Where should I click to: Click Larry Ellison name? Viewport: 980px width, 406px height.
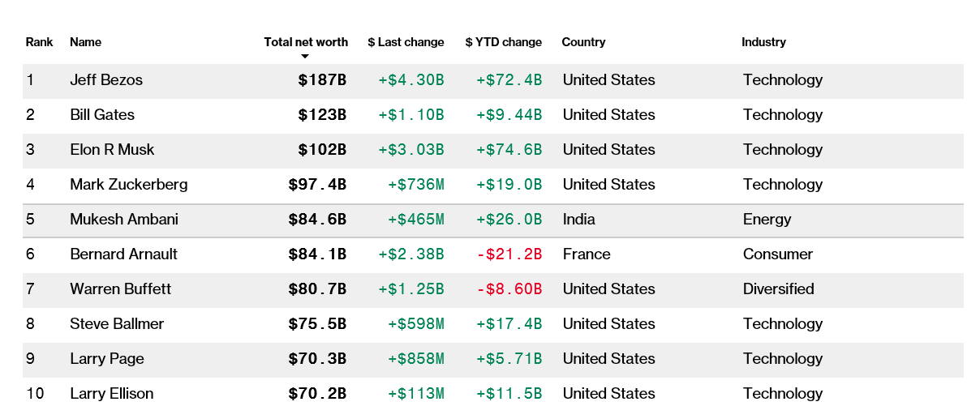click(x=111, y=394)
